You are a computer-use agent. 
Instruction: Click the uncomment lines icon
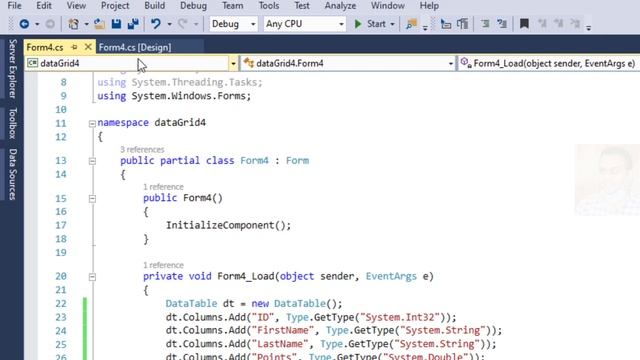(502, 24)
